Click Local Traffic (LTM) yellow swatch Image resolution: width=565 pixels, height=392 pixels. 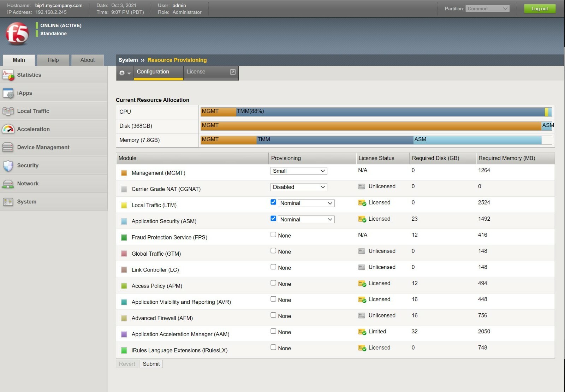click(124, 205)
